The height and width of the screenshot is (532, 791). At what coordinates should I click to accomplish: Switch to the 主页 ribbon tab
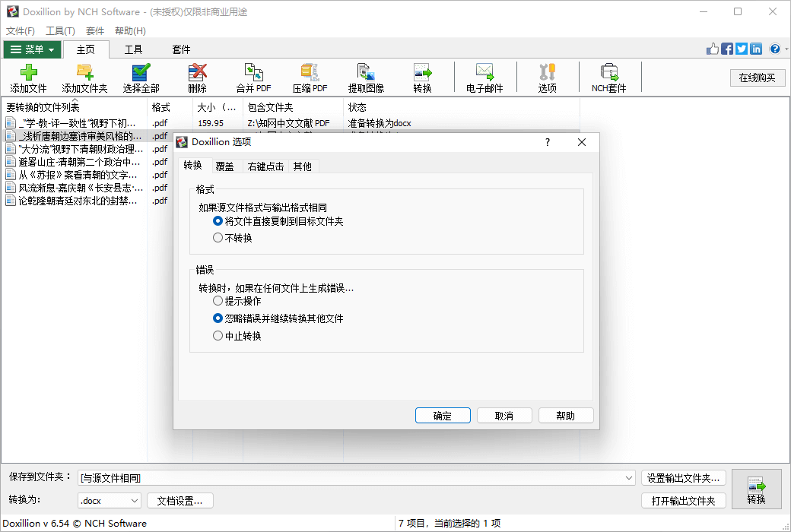tap(86, 49)
